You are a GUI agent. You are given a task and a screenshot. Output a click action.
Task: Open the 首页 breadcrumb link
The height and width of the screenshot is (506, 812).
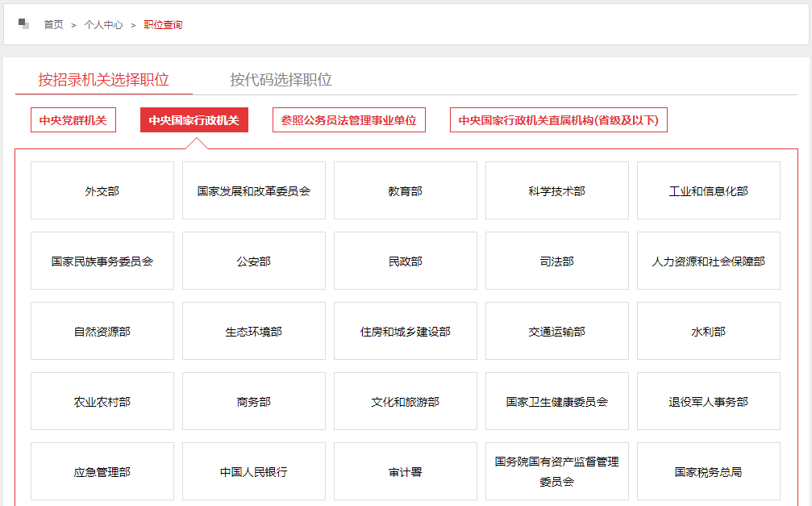pyautogui.click(x=52, y=25)
